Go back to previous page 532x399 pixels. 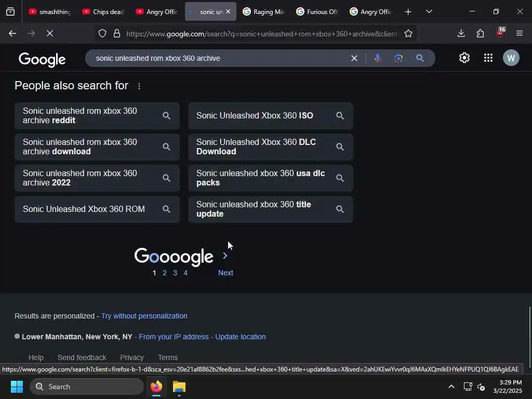(12, 33)
